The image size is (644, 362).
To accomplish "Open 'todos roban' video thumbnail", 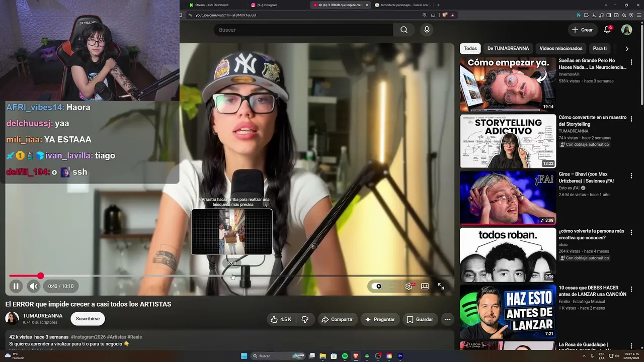I will (x=508, y=255).
